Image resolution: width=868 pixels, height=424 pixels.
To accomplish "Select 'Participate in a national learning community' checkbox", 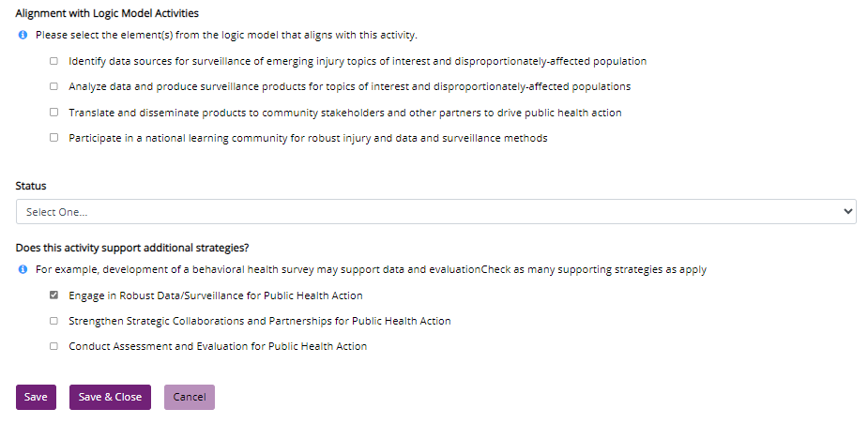I will pyautogui.click(x=53, y=138).
